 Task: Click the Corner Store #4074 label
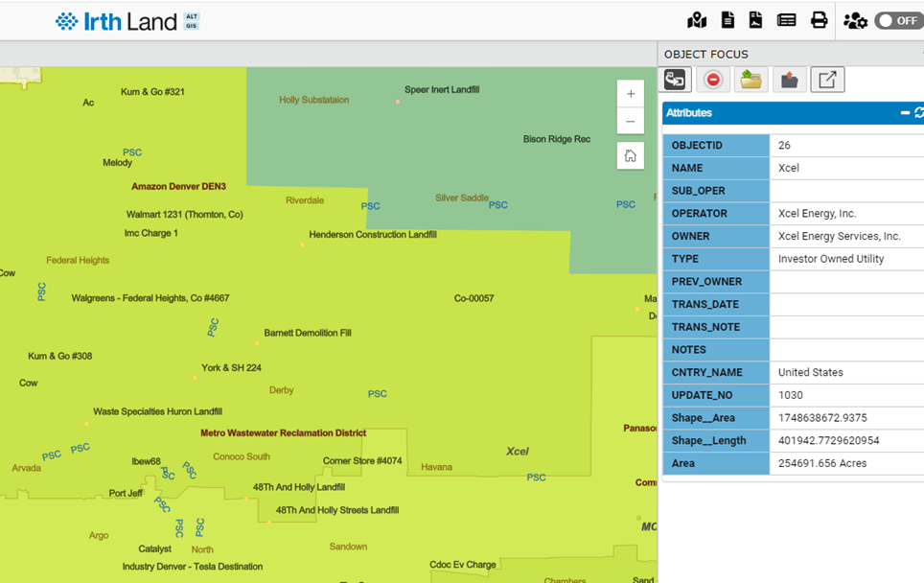[x=362, y=461]
